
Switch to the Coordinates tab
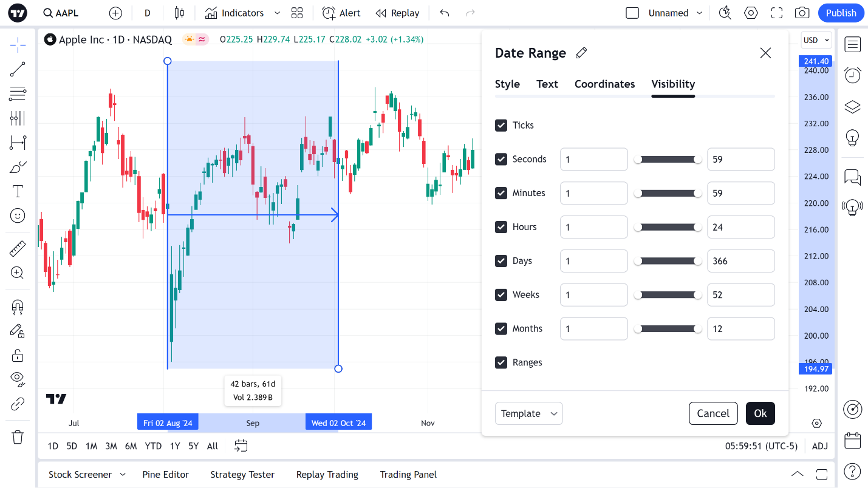point(604,84)
